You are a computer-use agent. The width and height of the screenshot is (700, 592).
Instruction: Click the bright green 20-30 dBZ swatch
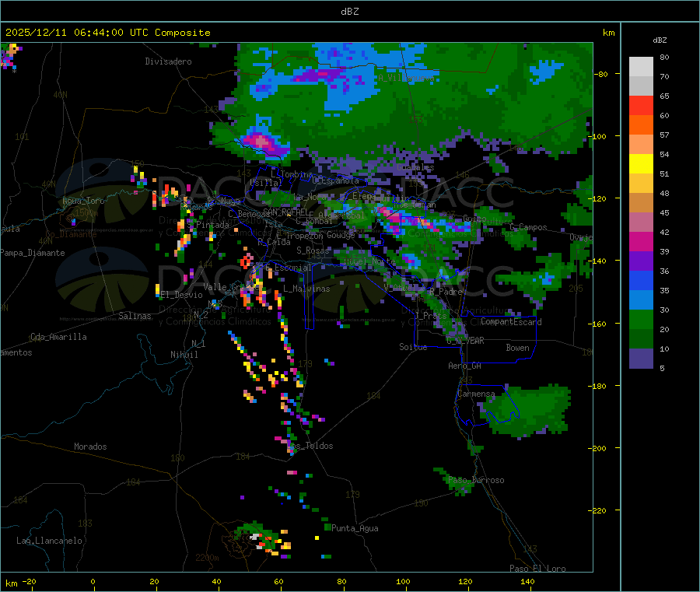click(x=641, y=320)
